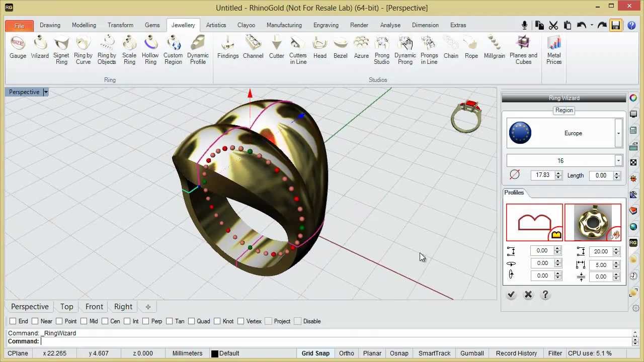Select the gold ring material thumbnail
This screenshot has height=362, width=644.
pos(593,223)
